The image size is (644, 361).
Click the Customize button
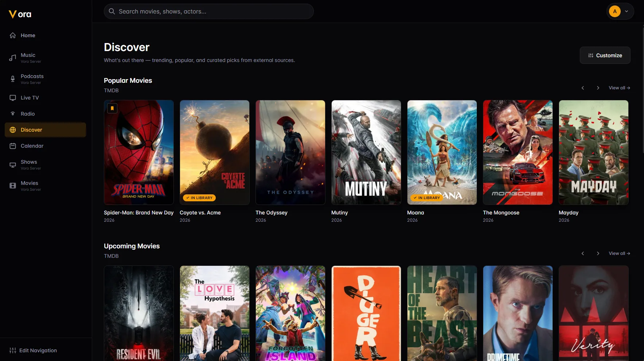[605, 55]
